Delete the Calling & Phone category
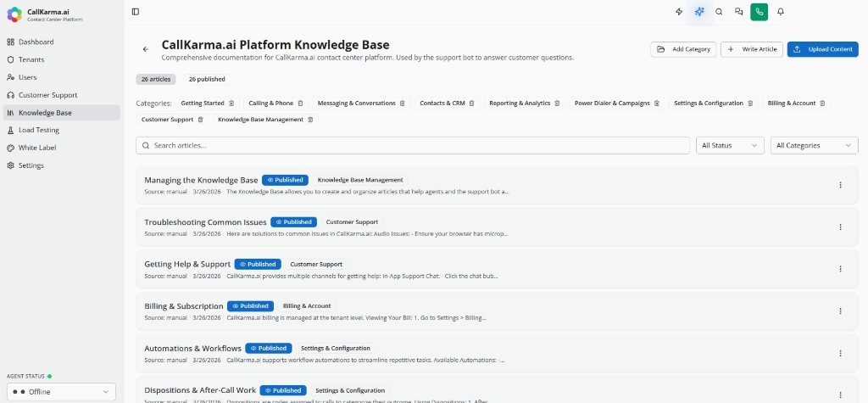This screenshot has height=403, width=868. 300,104
